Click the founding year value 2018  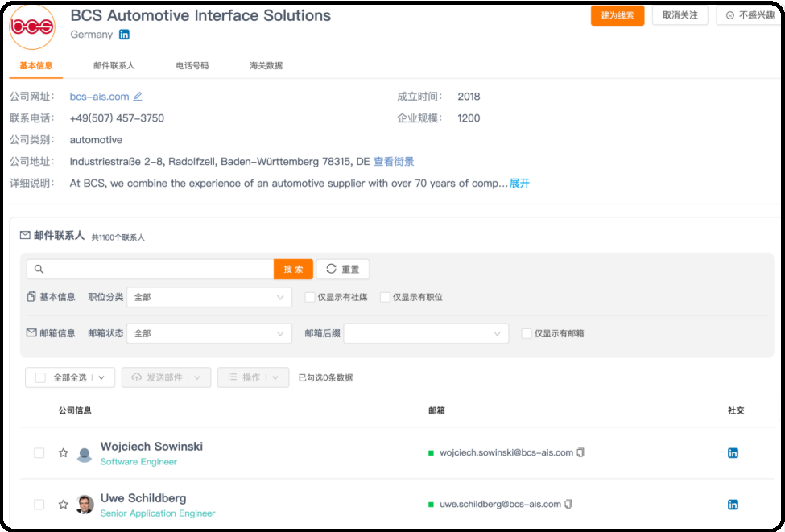tap(469, 97)
